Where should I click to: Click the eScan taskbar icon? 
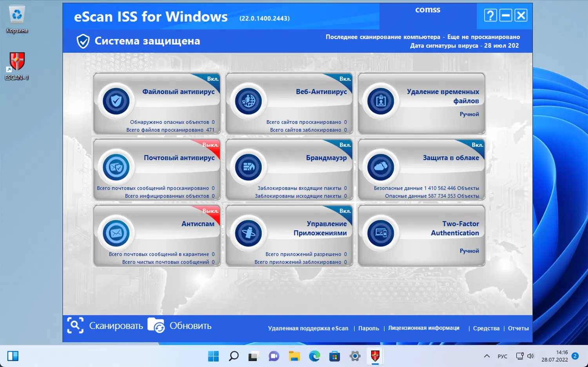point(375,356)
